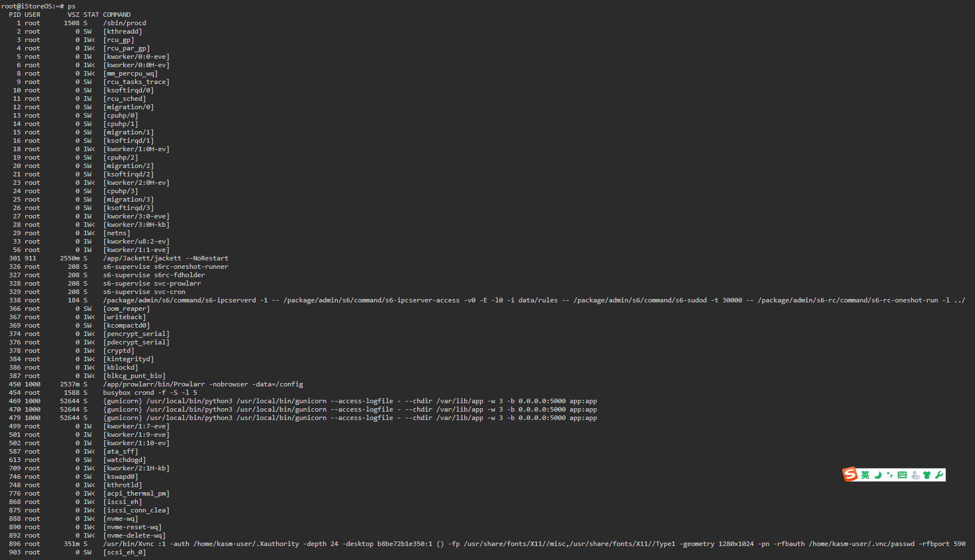Click the [kswapd0] kernel thread entry
The image size is (975, 560).
pos(120,477)
